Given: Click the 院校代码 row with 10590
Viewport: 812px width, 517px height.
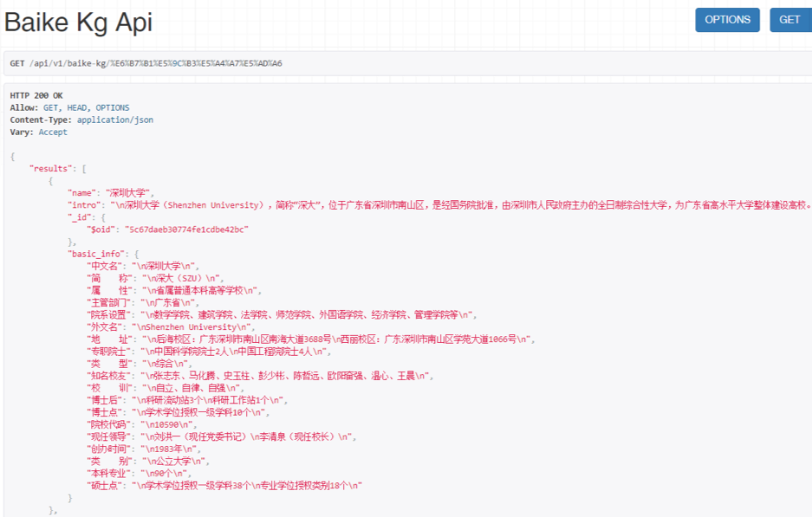Looking at the screenshot, I should tap(142, 424).
